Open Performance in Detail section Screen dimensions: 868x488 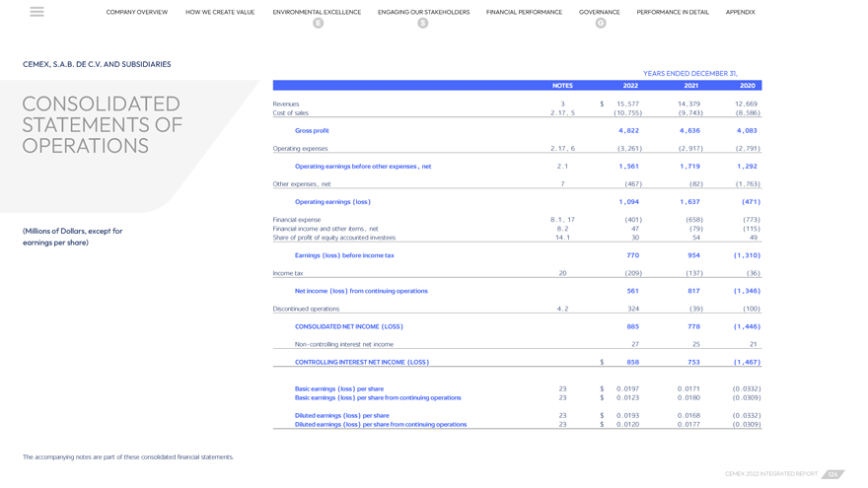click(x=673, y=12)
